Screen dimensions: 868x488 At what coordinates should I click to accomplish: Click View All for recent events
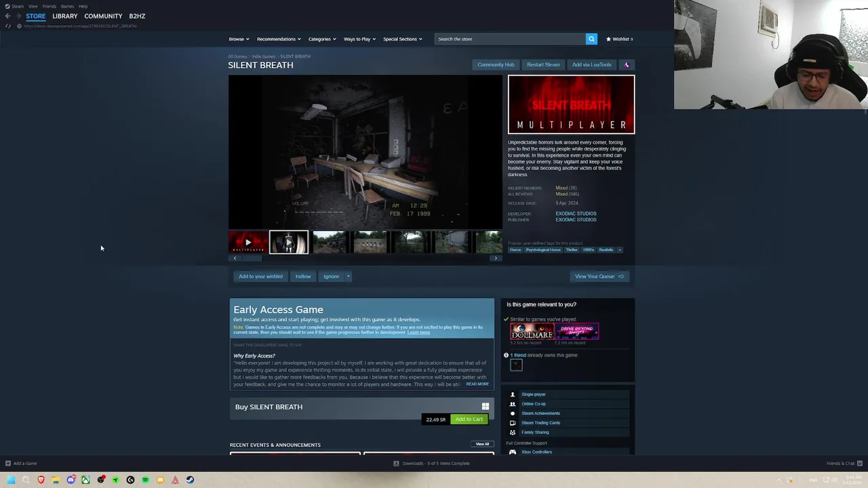(x=482, y=444)
